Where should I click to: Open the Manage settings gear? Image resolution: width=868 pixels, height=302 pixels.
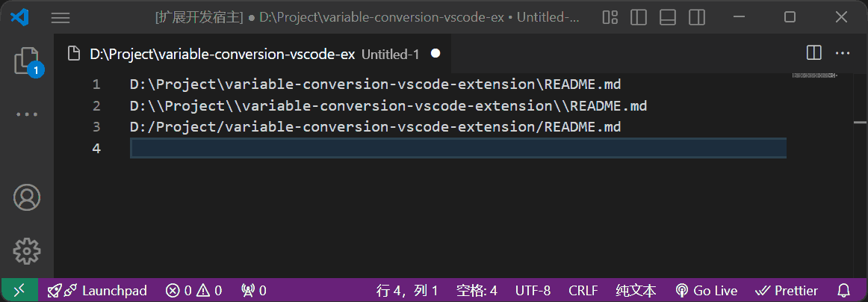[x=27, y=250]
